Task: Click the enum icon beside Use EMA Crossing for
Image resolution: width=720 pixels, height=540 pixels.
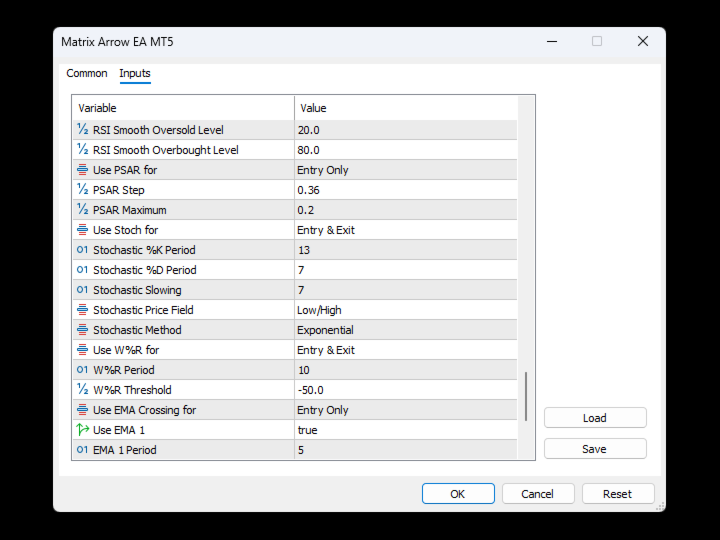Action: point(82,410)
